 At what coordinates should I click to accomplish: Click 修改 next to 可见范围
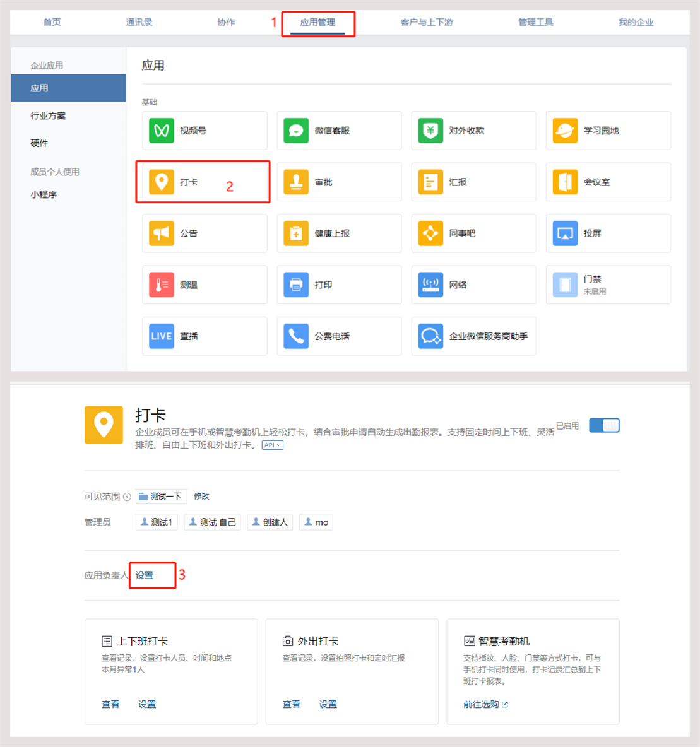coord(201,497)
